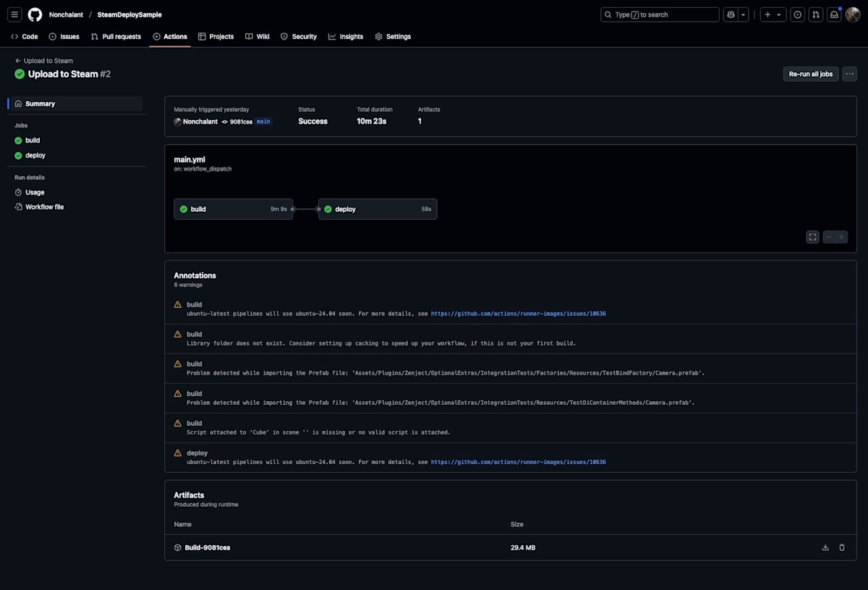The image size is (868, 590).
Task: Open commit 9081cea link
Action: click(241, 121)
